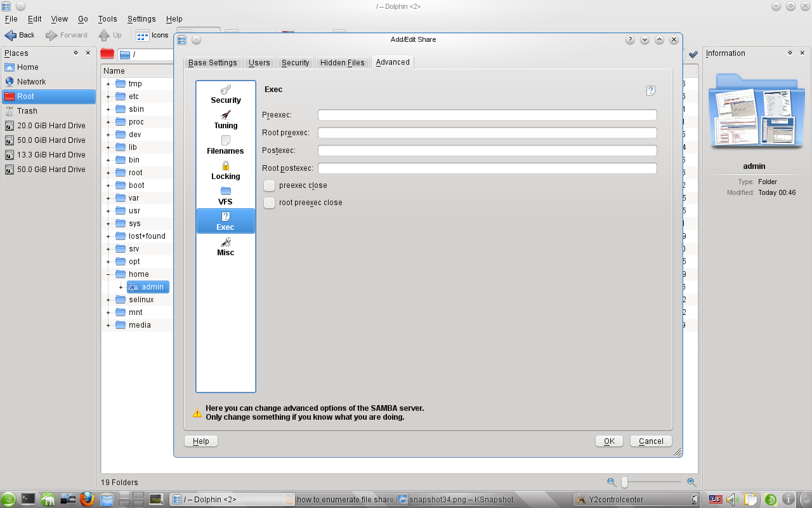Focus the Root preexec input field
Screen dimensions: 812x508
click(x=487, y=133)
